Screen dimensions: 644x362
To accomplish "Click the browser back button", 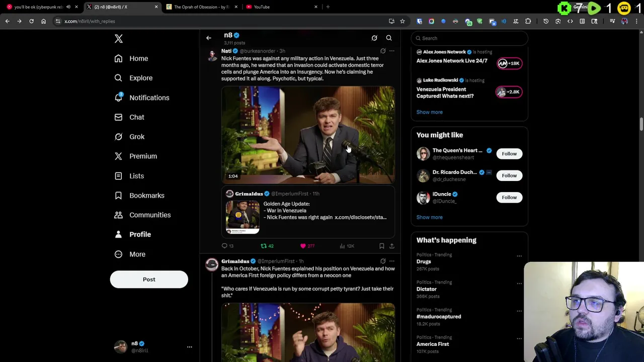I will tap(7, 21).
